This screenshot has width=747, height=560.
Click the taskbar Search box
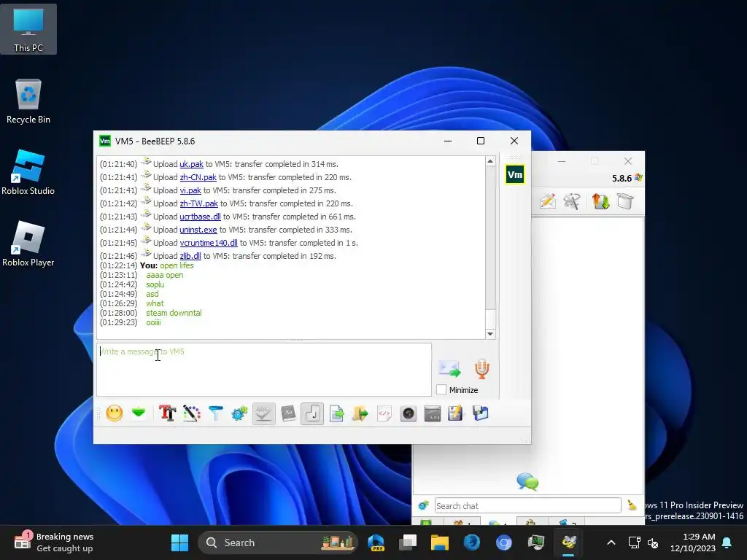(x=278, y=542)
